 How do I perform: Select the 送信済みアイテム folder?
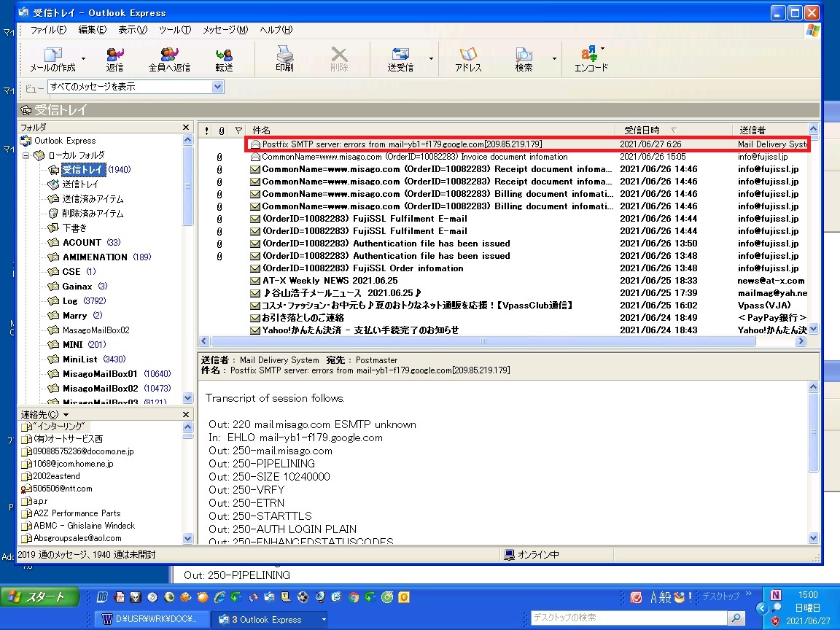click(x=86, y=199)
